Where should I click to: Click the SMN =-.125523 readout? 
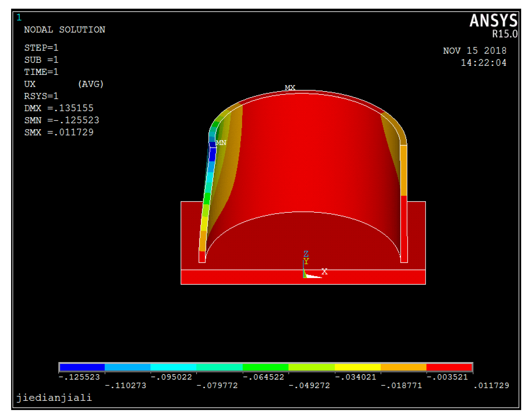[x=62, y=120]
